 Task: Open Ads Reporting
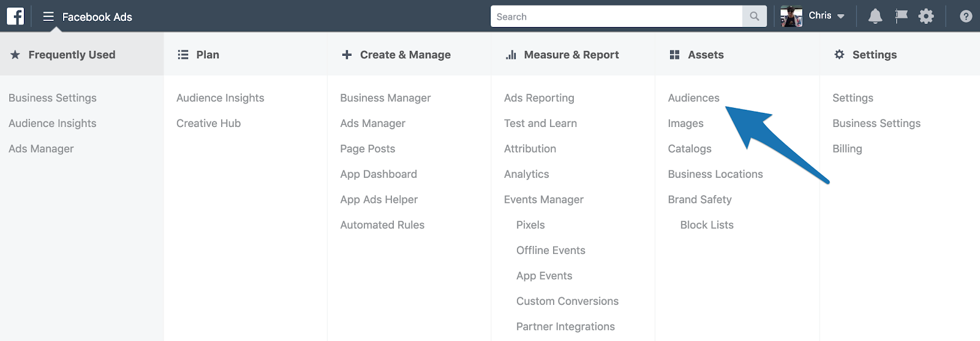tap(539, 98)
